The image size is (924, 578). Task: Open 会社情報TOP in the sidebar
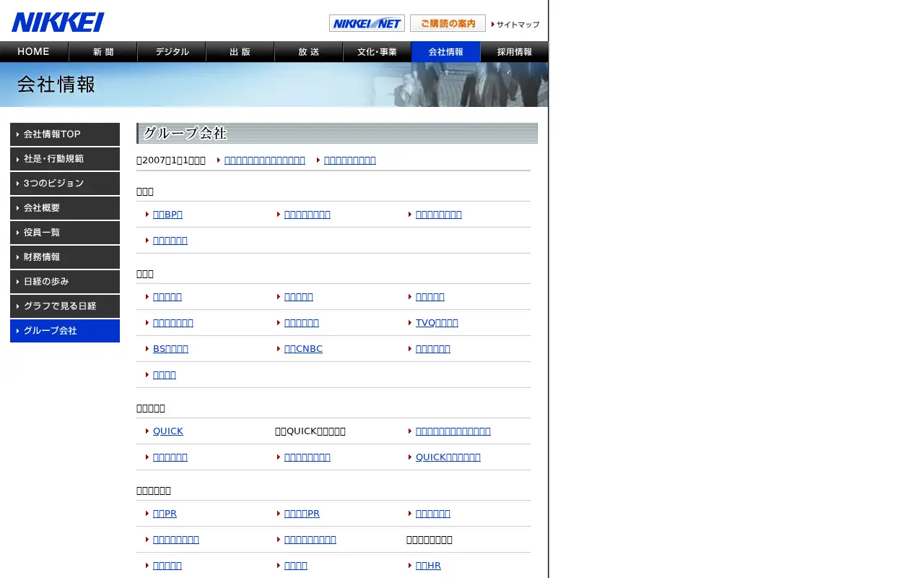tap(65, 134)
